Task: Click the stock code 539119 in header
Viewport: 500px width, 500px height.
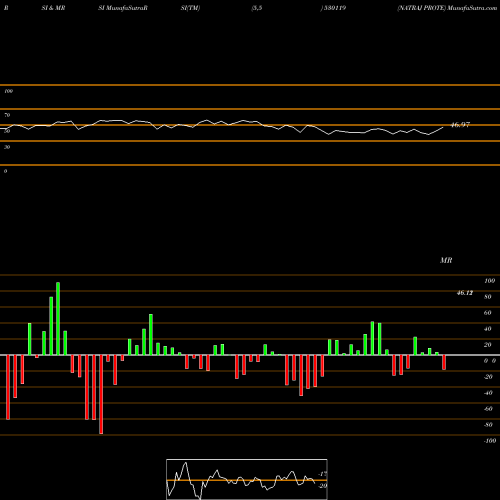Action: pos(334,8)
